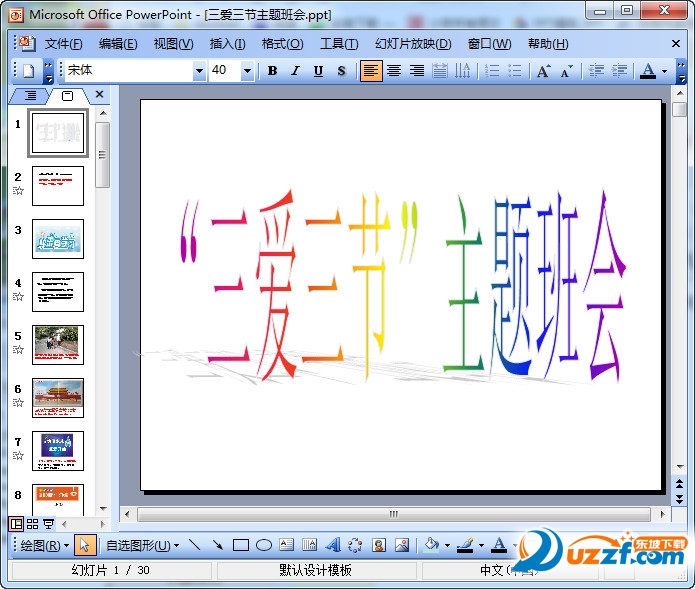Insert Diagram or Organization Chart
Image resolution: width=695 pixels, height=589 pixels.
tap(355, 545)
